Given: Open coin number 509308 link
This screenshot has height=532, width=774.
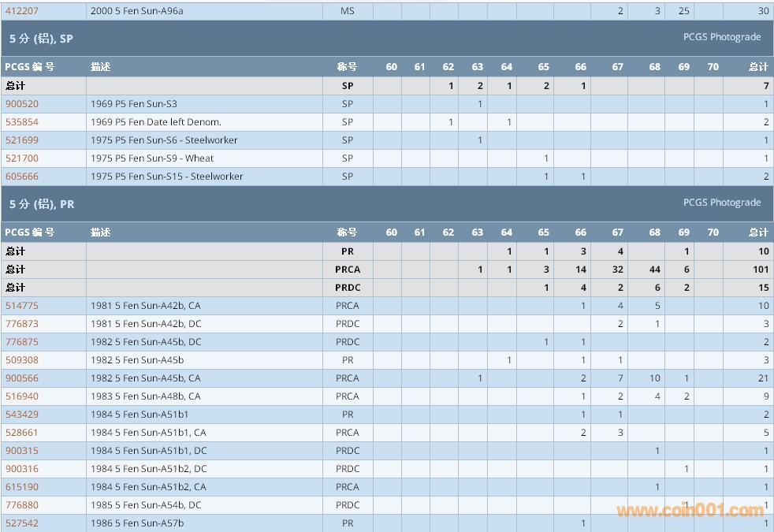Looking at the screenshot, I should [21, 360].
